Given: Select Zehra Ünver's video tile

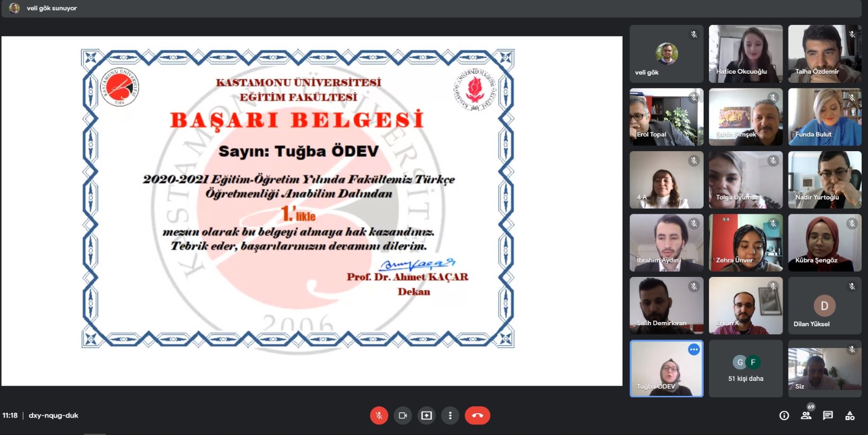Looking at the screenshot, I should click(x=746, y=243).
